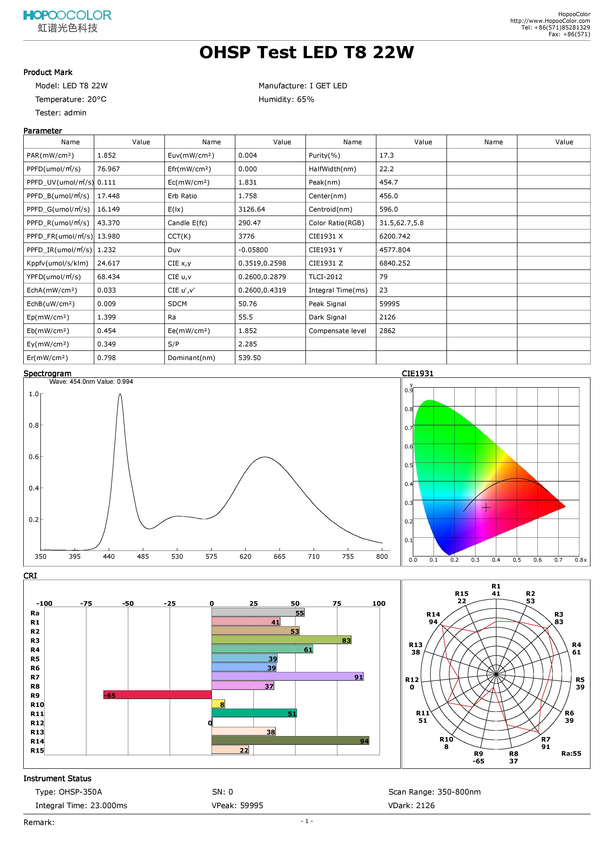This screenshot has height=868, width=614.
Task: Select the PPFD_R value 43.370
Action: [108, 223]
